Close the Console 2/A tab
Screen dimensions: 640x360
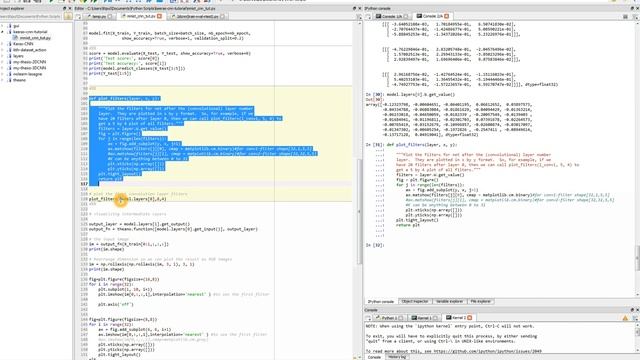tap(447, 16)
